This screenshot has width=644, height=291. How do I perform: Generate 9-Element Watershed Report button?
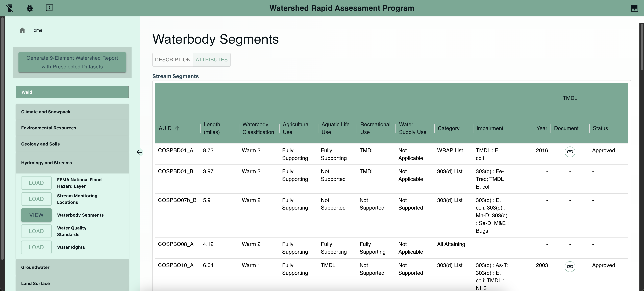[72, 63]
